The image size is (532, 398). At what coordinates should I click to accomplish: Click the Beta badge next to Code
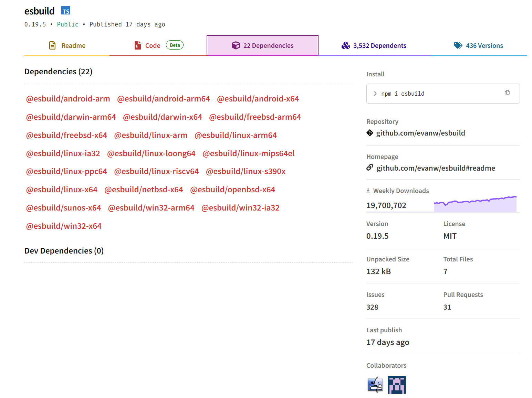(x=175, y=45)
